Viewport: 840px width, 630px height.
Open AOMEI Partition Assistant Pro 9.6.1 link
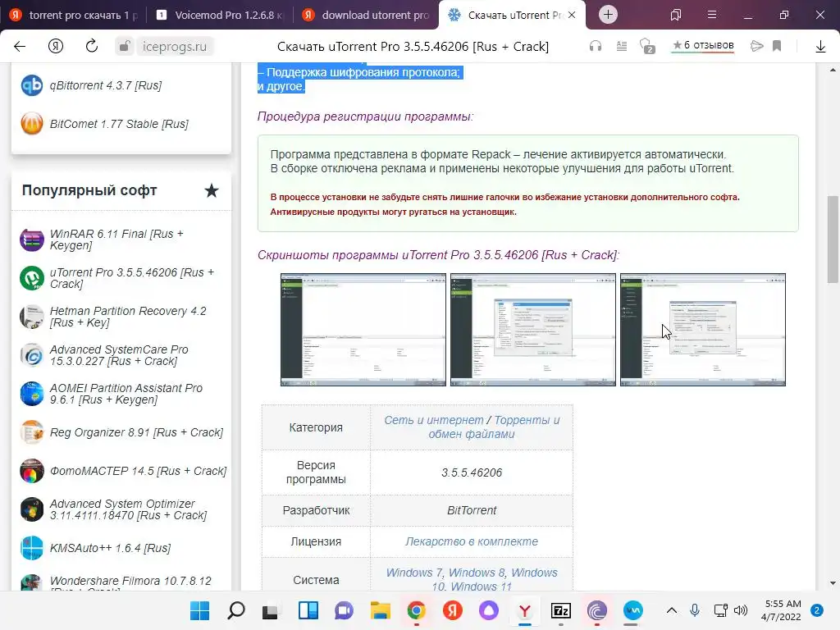126,394
